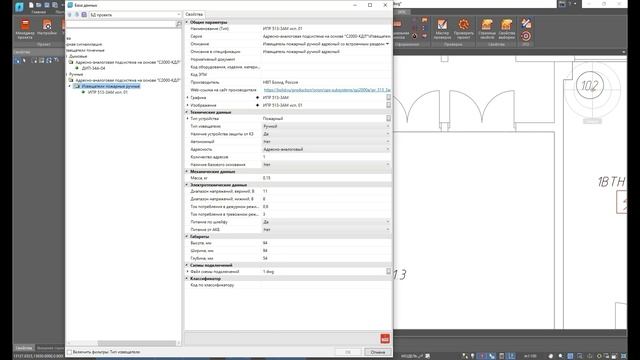Viewport: 640px width, 360px height.
Task: Open Питание по шлейфу dropdown
Action: [x=388, y=222]
